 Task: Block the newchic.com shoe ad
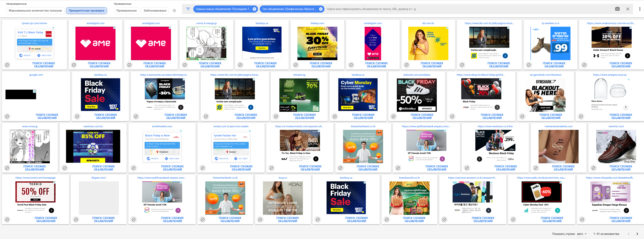point(593,168)
